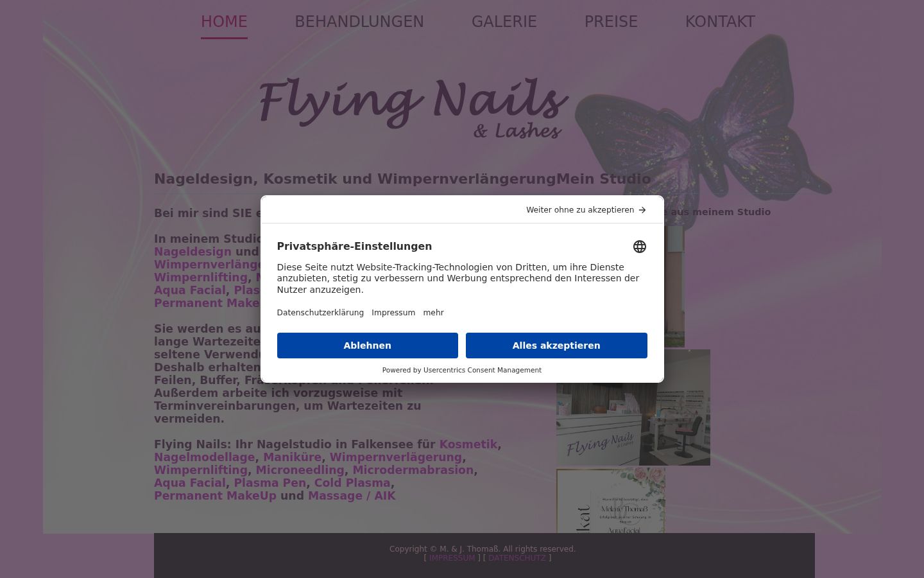The width and height of the screenshot is (924, 578).
Task: Click Powered by Usercentrics Consent Management
Action: [462, 370]
